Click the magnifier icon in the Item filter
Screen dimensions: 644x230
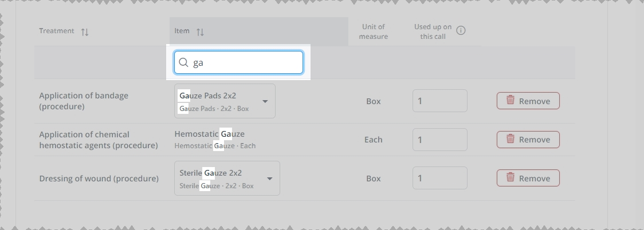[183, 62]
